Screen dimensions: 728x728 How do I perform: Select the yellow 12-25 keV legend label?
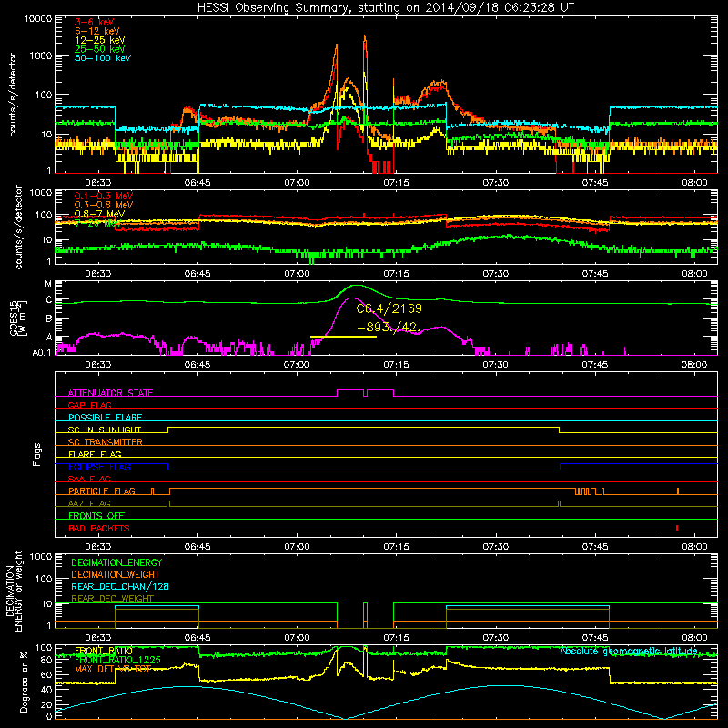100,40
